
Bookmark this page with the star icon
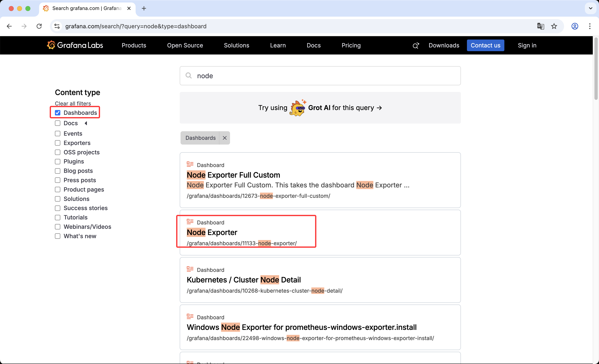554,26
